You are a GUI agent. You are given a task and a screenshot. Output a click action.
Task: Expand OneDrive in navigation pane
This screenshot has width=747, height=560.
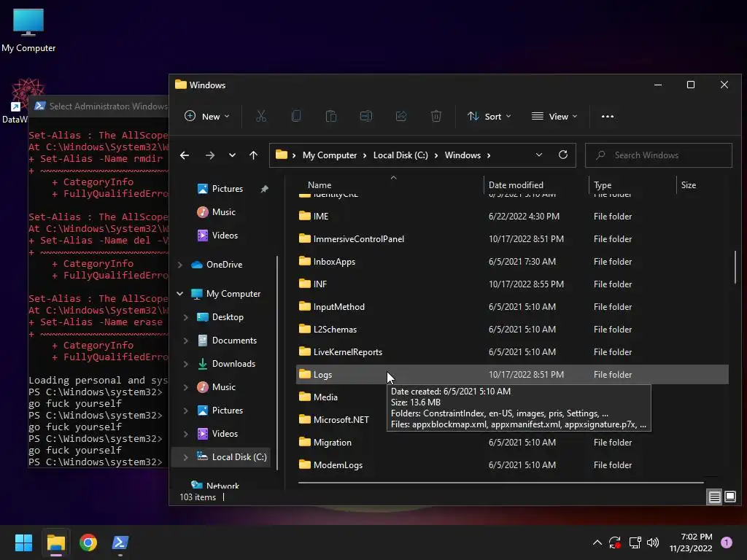[x=180, y=264]
